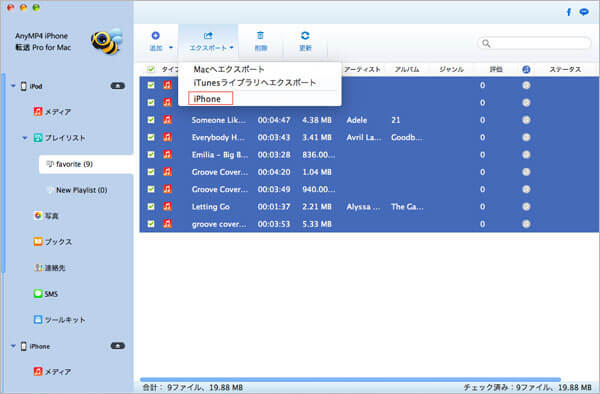Click the music-note column header icon
The image size is (600, 394).
(526, 69)
